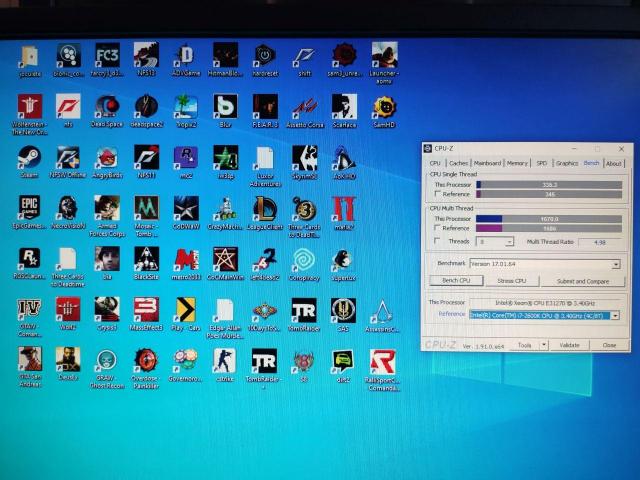Screen dimensions: 640x480
Task: Open the Graphics tab
Action: click(x=567, y=163)
